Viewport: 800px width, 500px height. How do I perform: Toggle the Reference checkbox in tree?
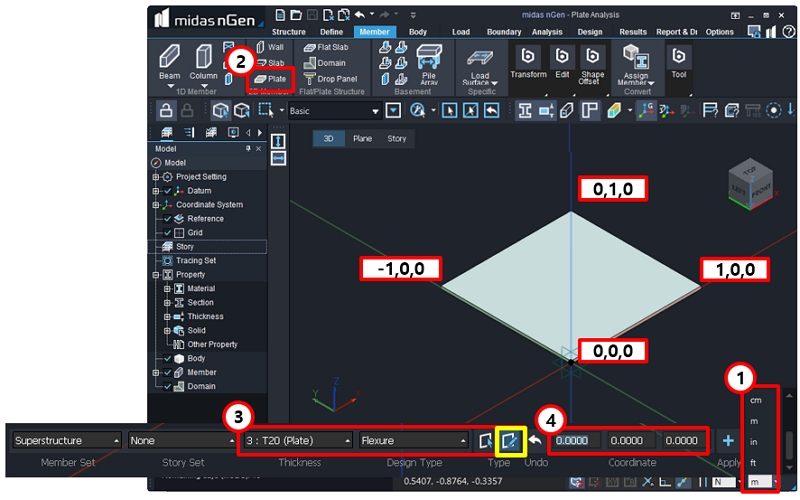coord(167,219)
